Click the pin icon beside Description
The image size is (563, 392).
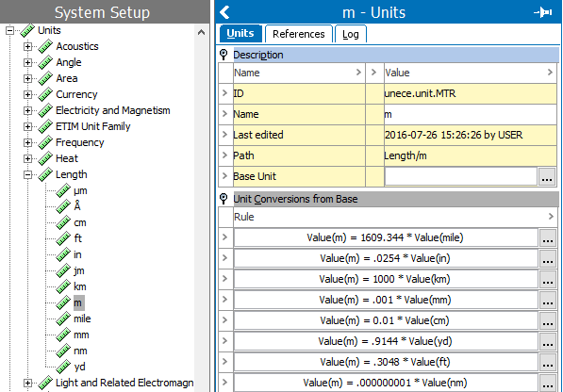(x=224, y=55)
